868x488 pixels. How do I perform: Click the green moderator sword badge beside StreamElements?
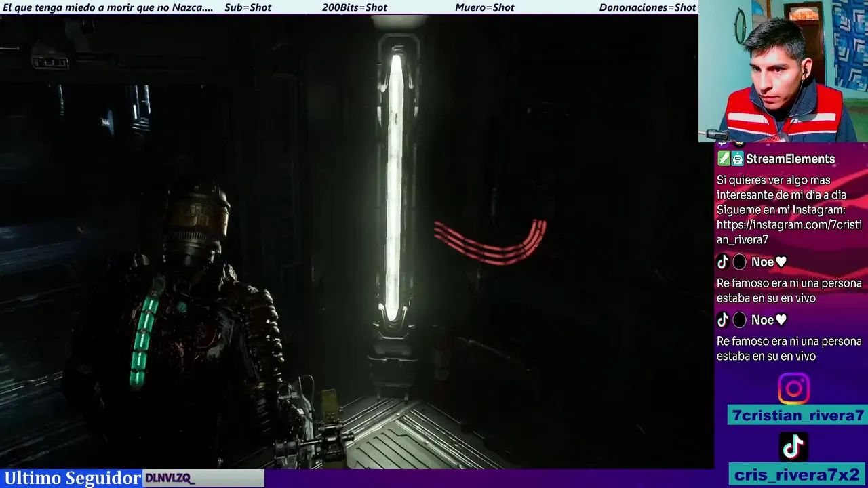(x=724, y=159)
